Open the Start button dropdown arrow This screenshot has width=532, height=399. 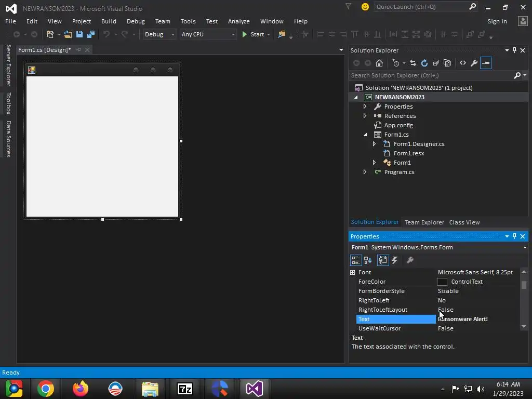269,35
